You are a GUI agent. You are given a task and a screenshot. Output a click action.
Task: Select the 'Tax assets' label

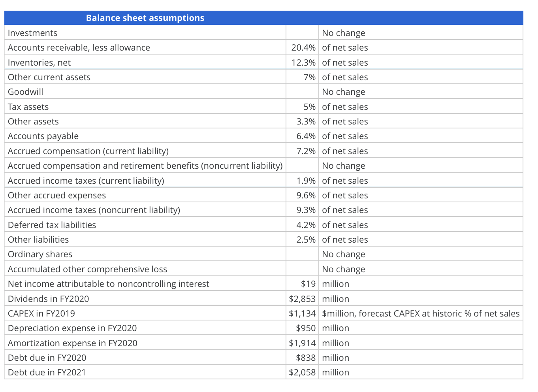click(x=28, y=107)
